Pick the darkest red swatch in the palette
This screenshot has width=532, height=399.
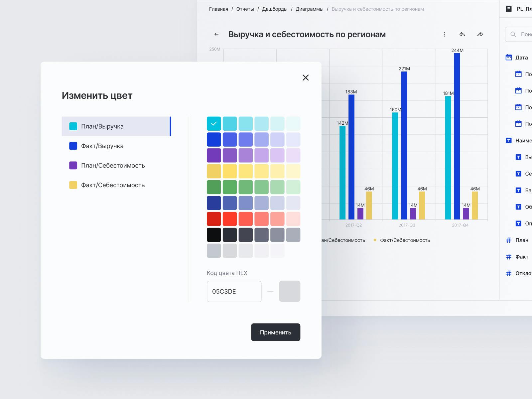[x=214, y=219]
